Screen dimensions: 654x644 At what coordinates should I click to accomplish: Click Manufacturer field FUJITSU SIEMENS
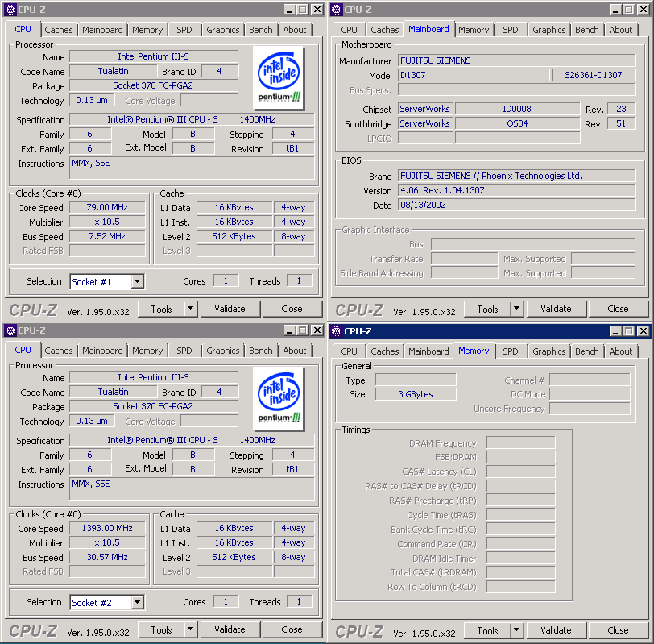[x=517, y=60]
